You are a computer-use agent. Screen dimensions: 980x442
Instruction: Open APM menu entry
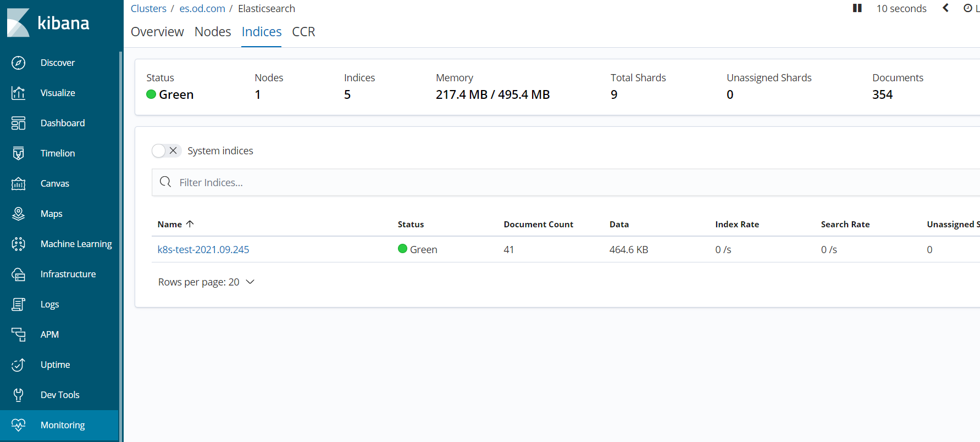[x=49, y=334]
